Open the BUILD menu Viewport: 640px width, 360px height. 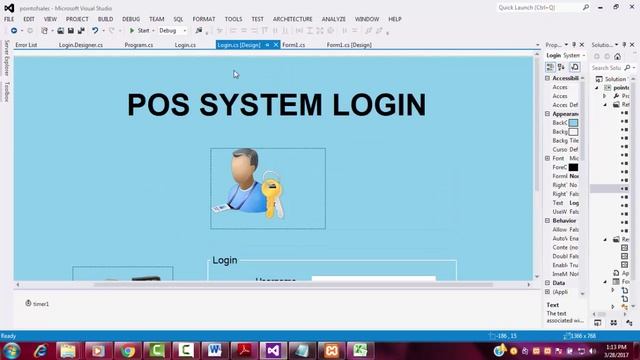click(x=105, y=19)
